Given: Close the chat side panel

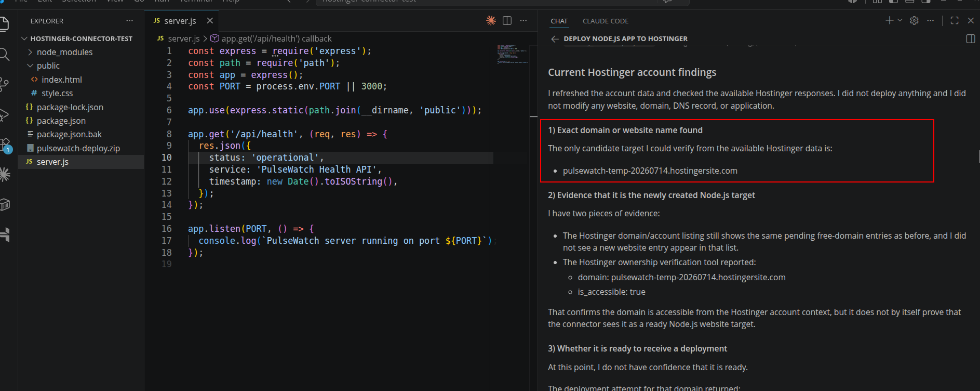Looking at the screenshot, I should pos(971,20).
